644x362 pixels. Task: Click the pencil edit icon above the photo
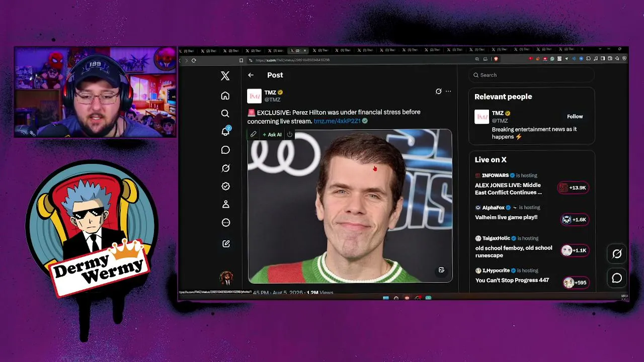click(x=253, y=134)
